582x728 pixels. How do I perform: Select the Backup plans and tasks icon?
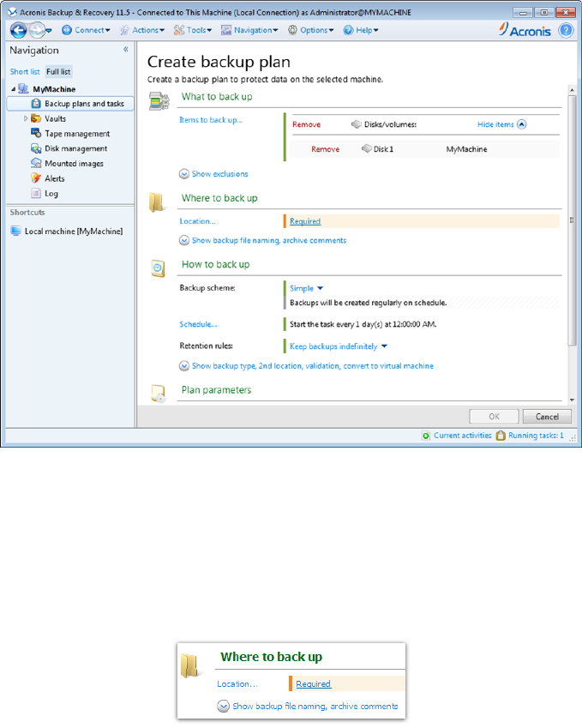36,104
